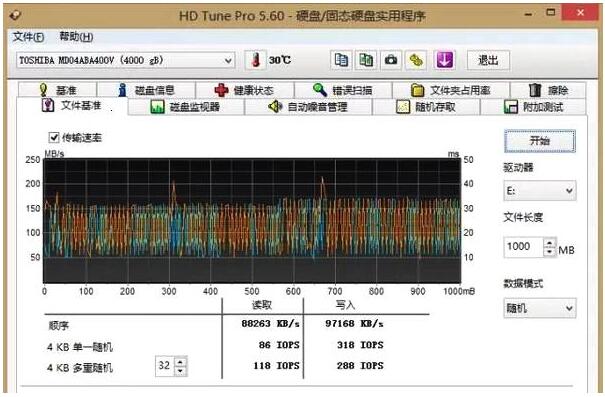
Task: Click the sequential write value 97168 KB/s
Action: [x=354, y=323]
